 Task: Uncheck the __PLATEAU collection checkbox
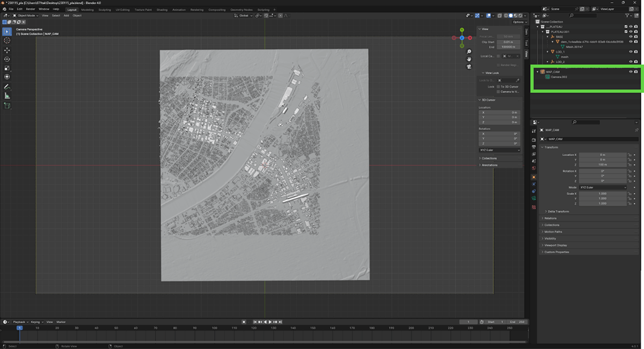click(626, 27)
